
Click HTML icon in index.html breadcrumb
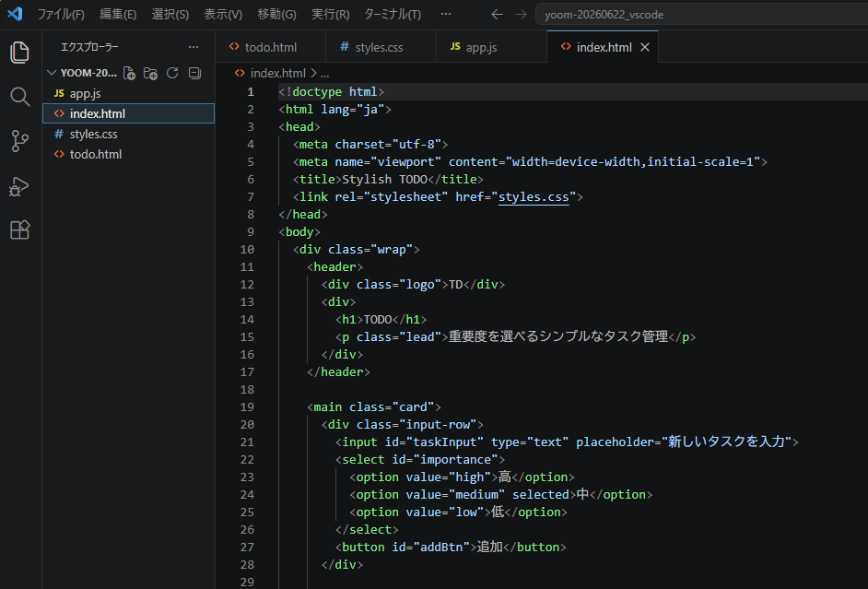(x=240, y=73)
